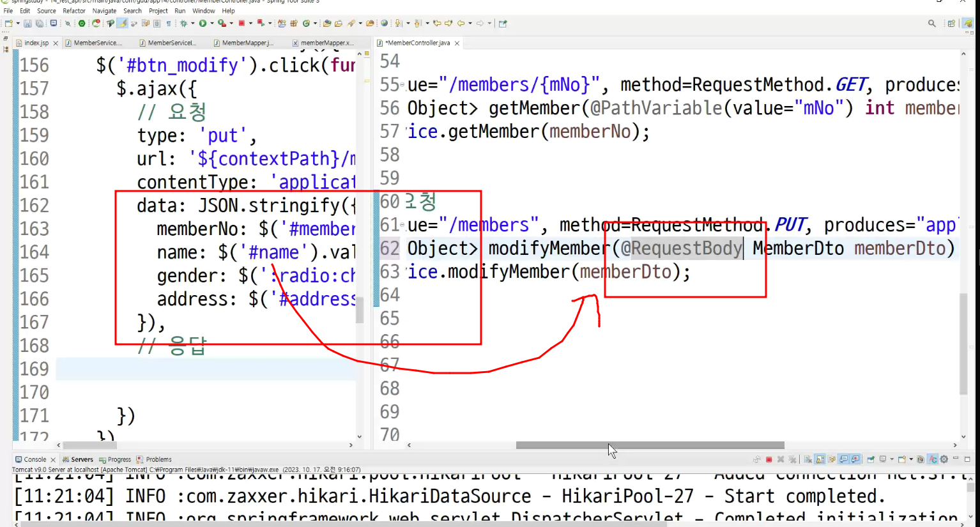
Task: Click Remove Launch gray X in console
Action: (x=781, y=459)
